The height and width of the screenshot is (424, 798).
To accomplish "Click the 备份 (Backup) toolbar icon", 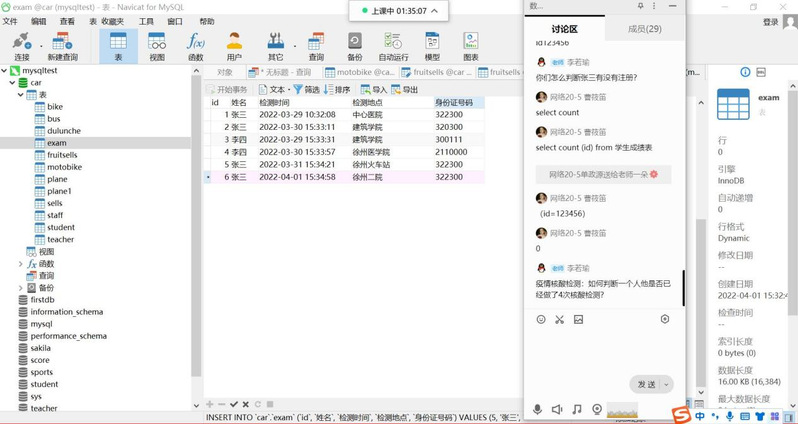I will (355, 46).
